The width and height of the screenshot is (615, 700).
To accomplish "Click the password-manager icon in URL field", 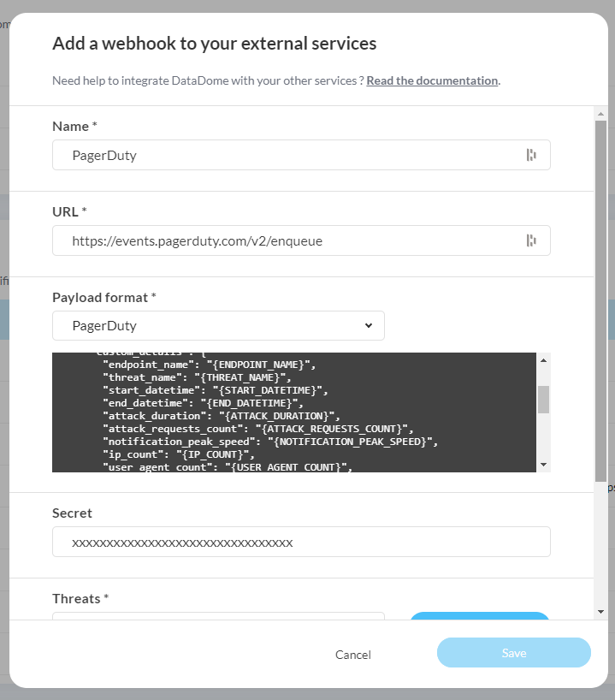I will (531, 240).
